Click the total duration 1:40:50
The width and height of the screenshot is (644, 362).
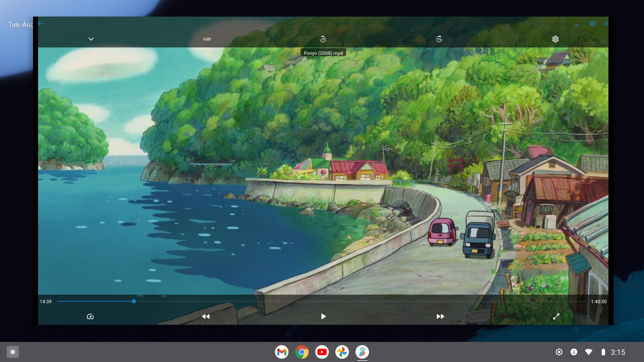599,301
